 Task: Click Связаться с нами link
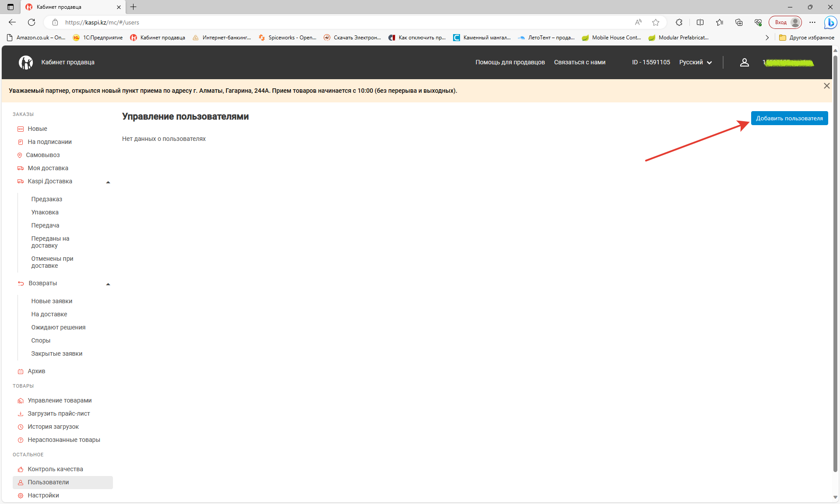pos(580,63)
